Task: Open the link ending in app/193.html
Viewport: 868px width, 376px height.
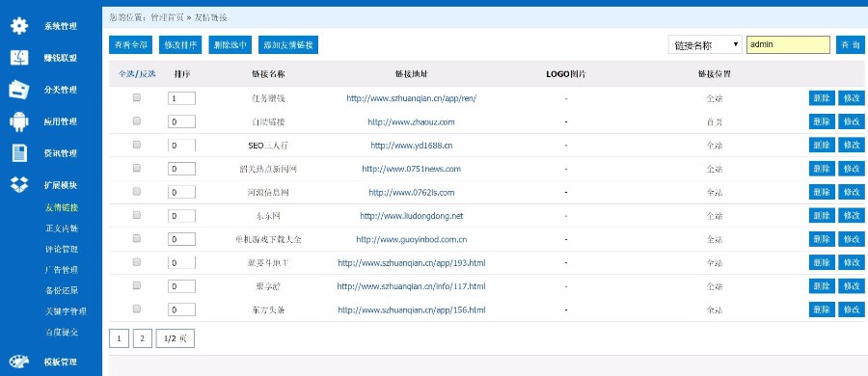Action: 411,263
